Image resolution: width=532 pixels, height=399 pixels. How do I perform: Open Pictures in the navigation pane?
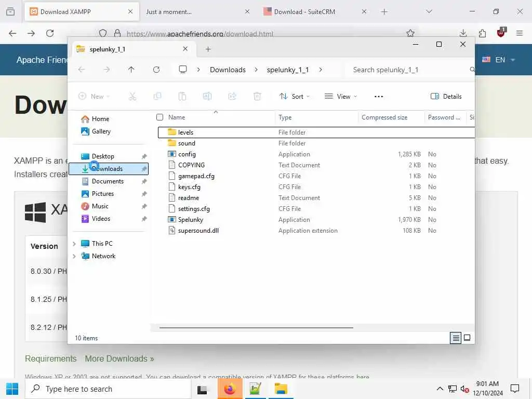[x=109, y=194]
